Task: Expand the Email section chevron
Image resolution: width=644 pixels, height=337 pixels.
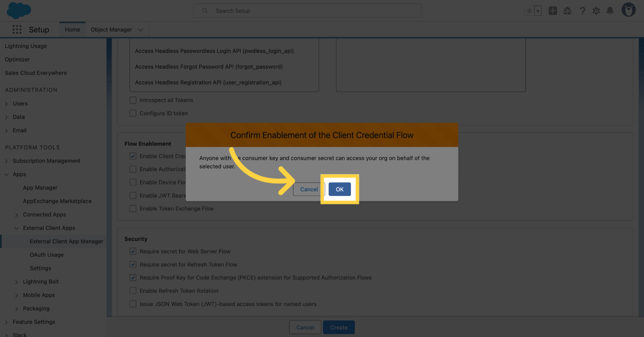Action: click(6, 131)
